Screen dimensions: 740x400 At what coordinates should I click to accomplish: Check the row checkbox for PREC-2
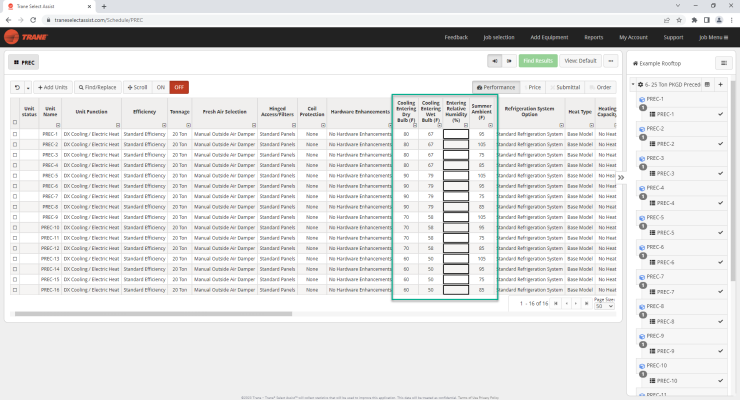click(x=15, y=144)
